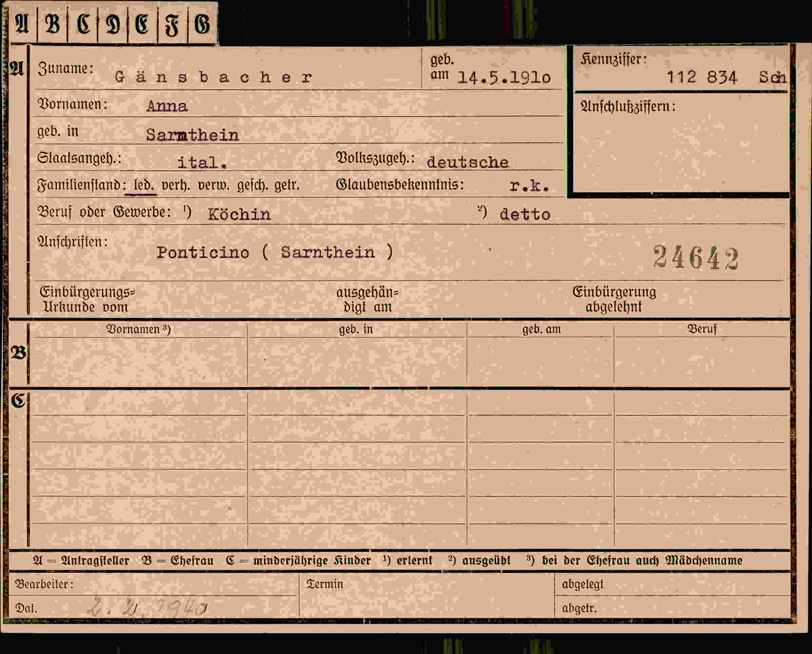Click the 'Volkszugeh.:' label

tap(375, 158)
